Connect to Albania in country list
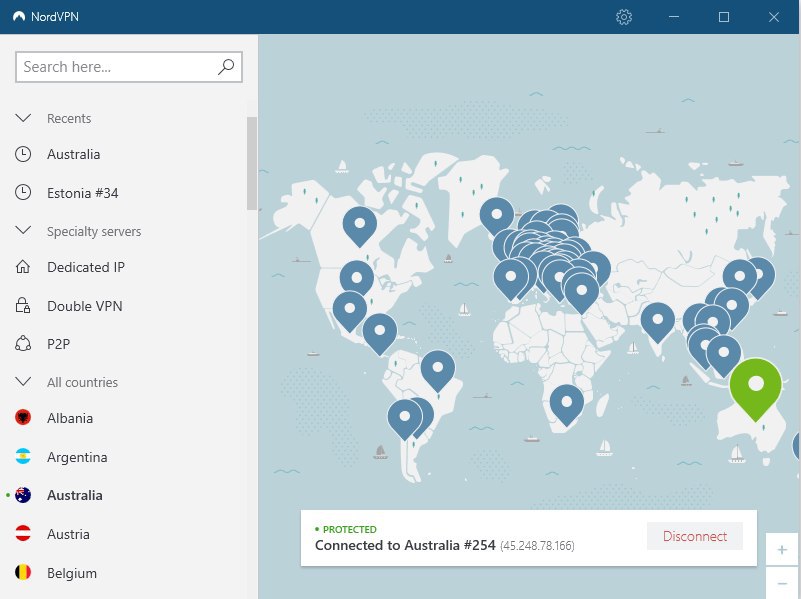This screenshot has width=801, height=599. [70, 418]
